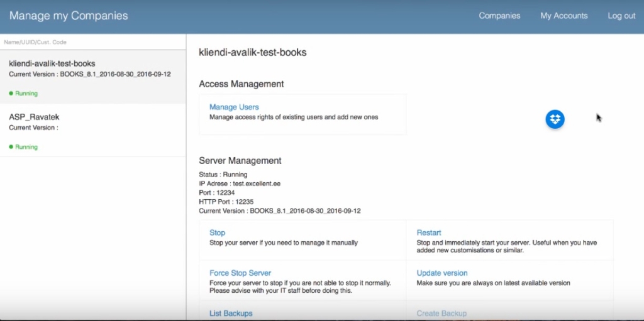
Task: Select kliendi-avalik-test-books in the company list
Action: tap(52, 63)
